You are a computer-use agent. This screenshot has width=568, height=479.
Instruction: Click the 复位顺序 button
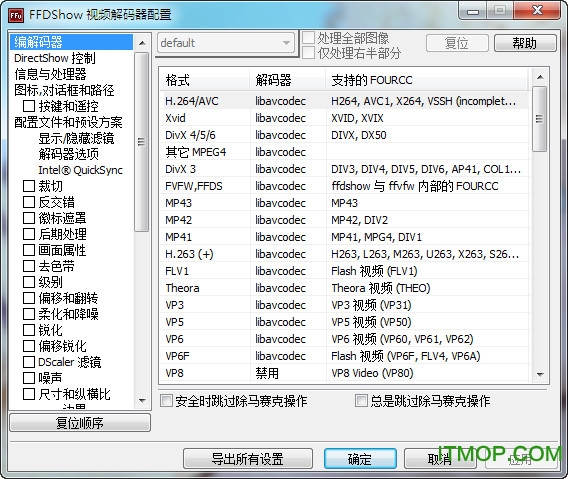point(80,423)
